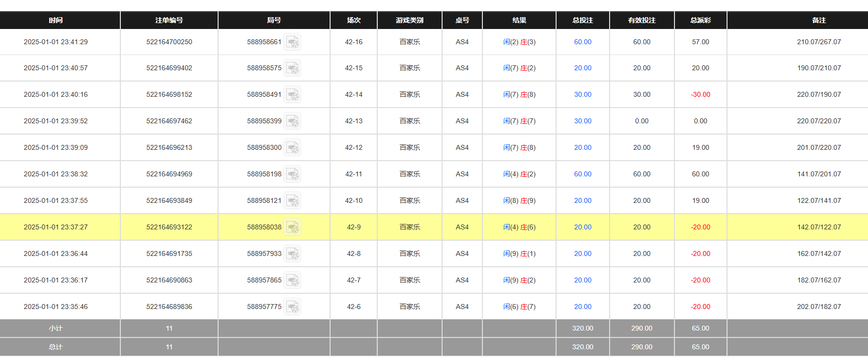Click the replay icon beside 588958198
Viewport: 868px width, 364px height.
[x=292, y=174]
